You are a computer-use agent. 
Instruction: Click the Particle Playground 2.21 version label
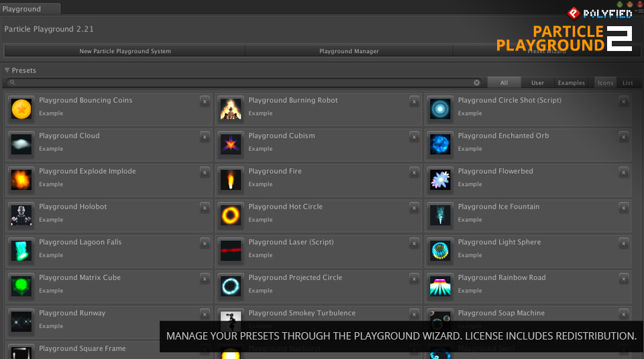[49, 29]
